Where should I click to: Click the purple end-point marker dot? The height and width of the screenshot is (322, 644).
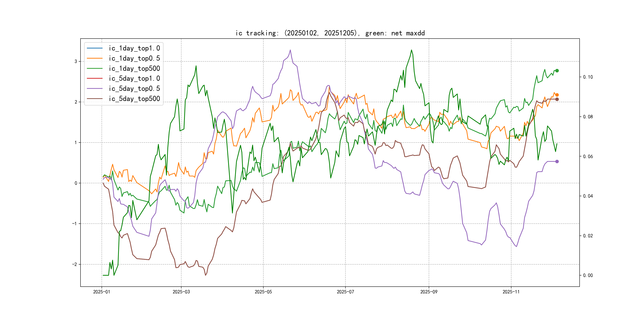point(557,162)
